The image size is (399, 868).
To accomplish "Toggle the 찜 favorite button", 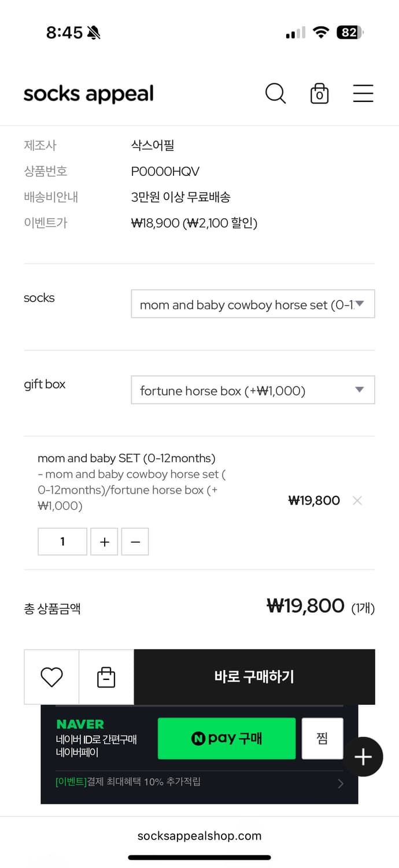I will click(322, 738).
